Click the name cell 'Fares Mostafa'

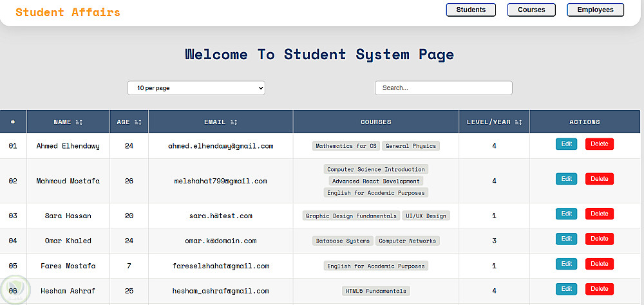tap(68, 266)
